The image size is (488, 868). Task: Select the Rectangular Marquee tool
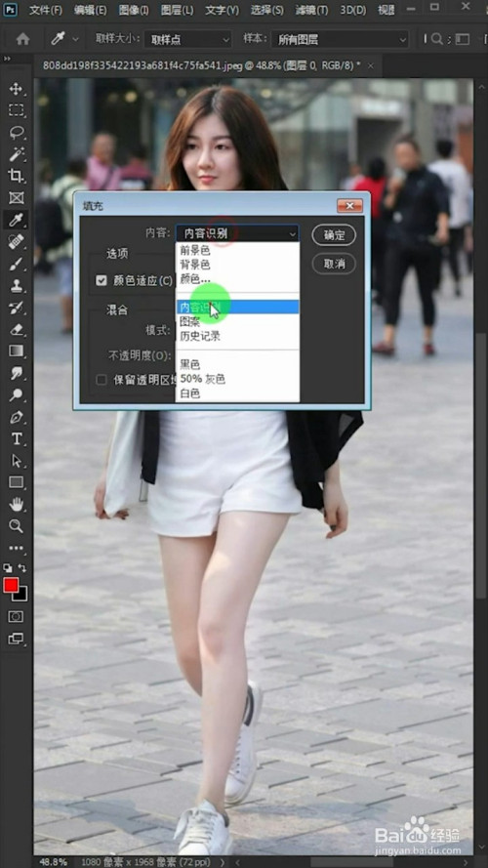[16, 110]
